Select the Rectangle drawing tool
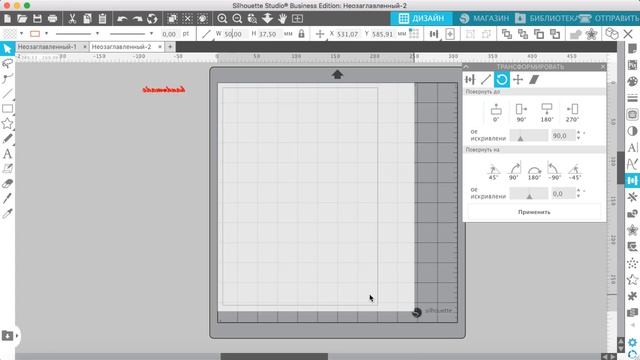 click(7, 109)
